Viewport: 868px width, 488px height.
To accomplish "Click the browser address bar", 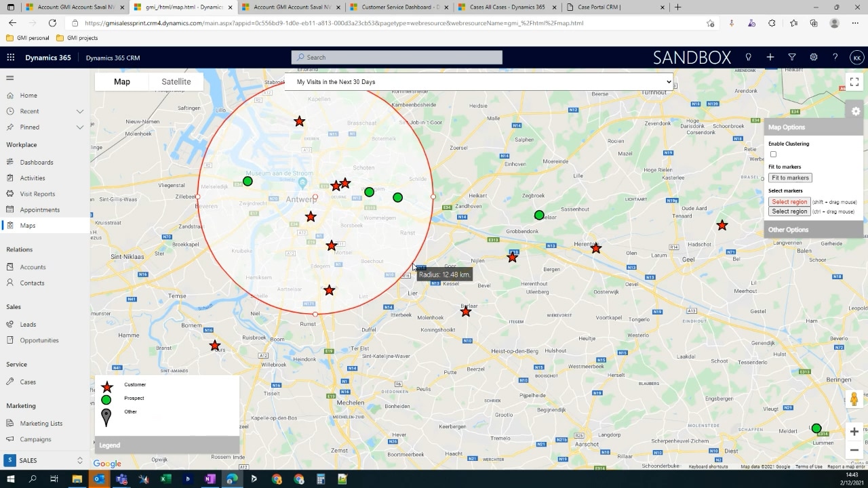I will pos(387,23).
